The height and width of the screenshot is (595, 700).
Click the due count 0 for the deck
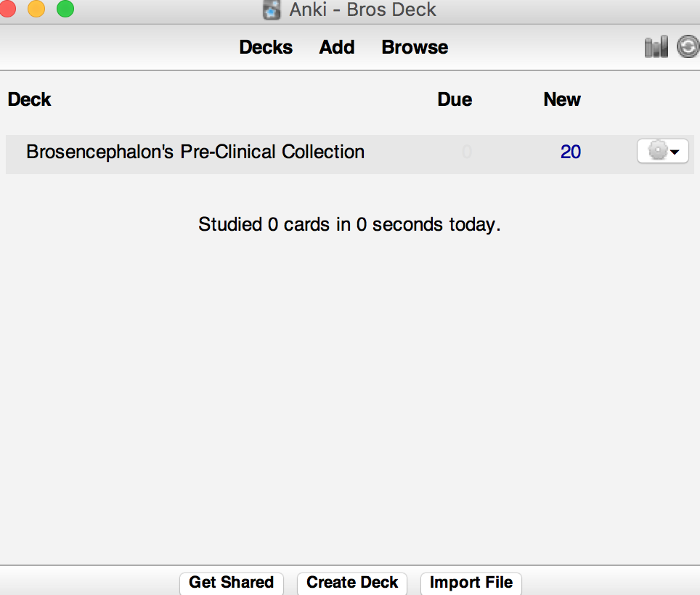(466, 152)
